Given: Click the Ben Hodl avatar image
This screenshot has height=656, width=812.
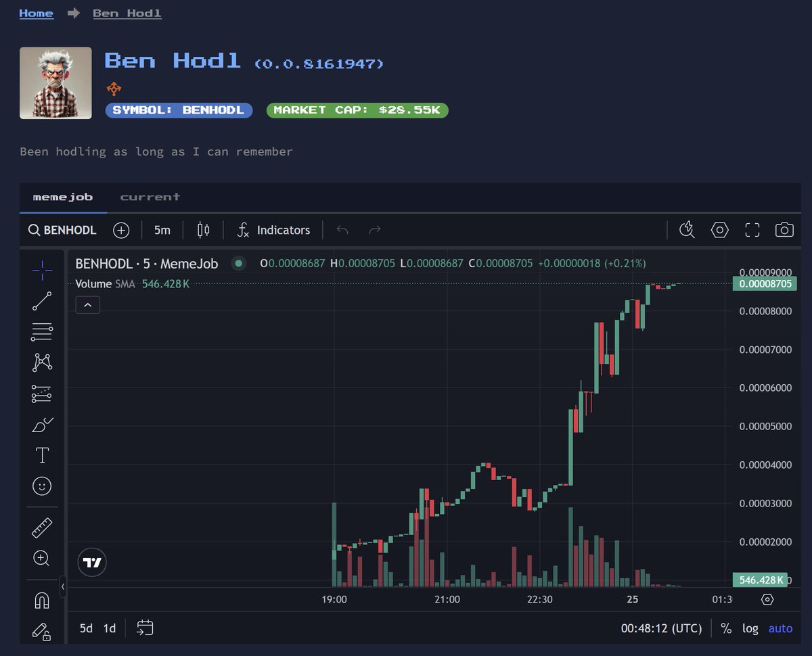Looking at the screenshot, I should (55, 83).
